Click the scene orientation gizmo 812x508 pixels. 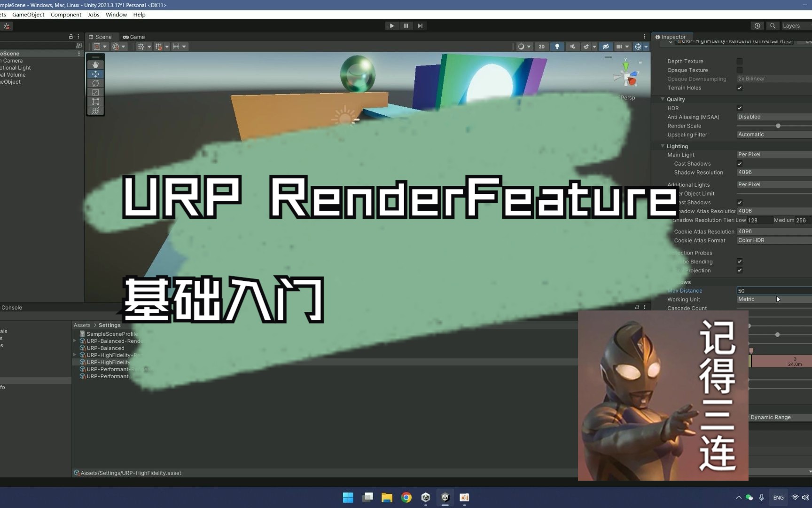[627, 75]
